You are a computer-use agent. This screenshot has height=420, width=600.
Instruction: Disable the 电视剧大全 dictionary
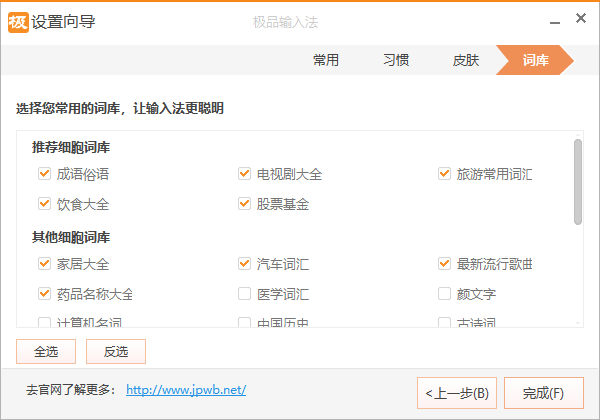click(x=244, y=174)
